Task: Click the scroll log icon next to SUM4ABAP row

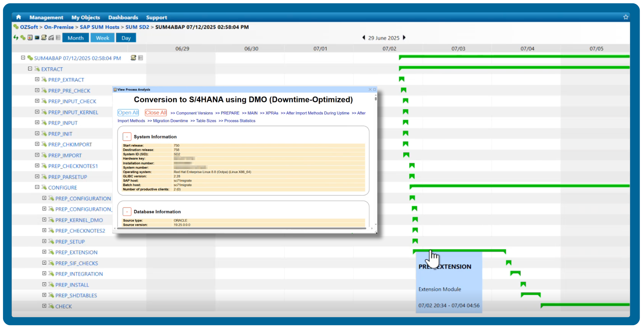Action: (133, 58)
